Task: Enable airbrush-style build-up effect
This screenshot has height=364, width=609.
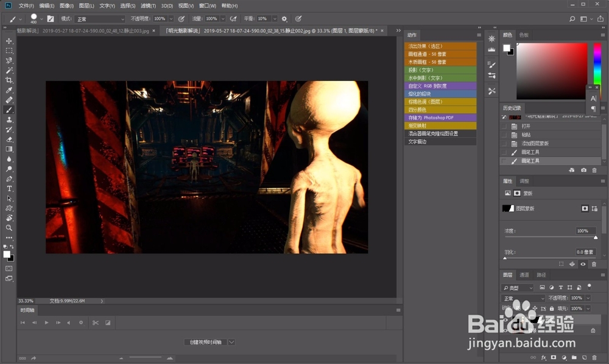Action: click(x=233, y=19)
